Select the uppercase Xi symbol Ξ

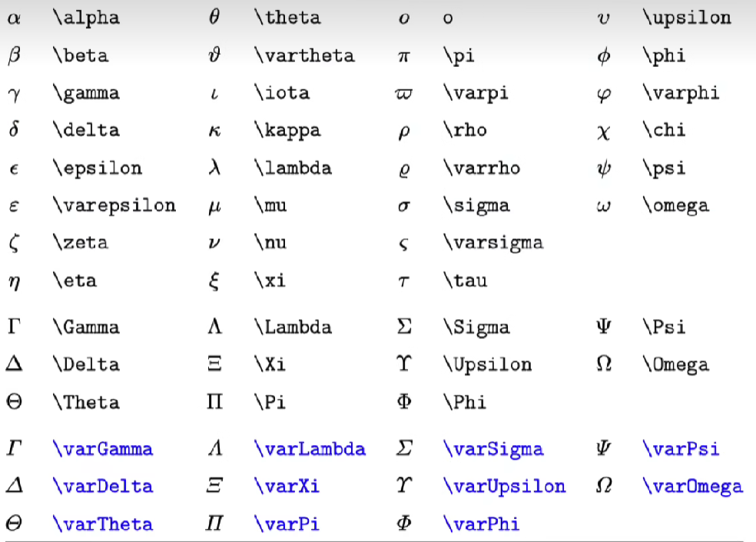click(x=214, y=364)
